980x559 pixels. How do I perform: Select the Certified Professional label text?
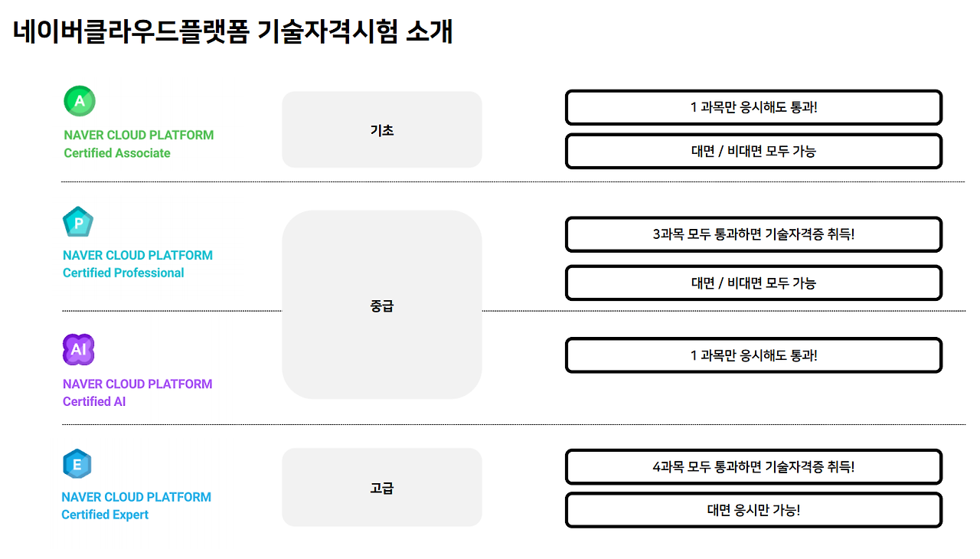tap(123, 273)
